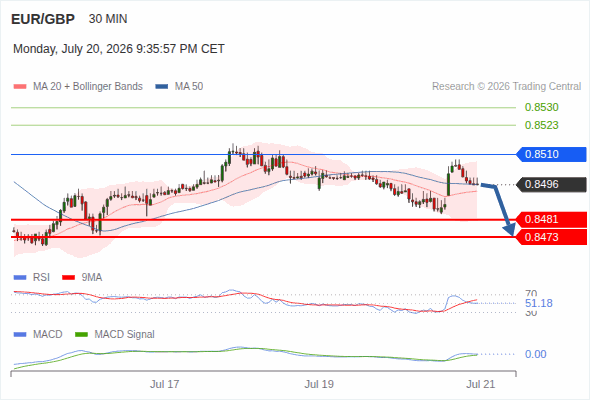590x400 pixels.
Task: Click the Jul 19 date axis label
Action: coord(319,384)
